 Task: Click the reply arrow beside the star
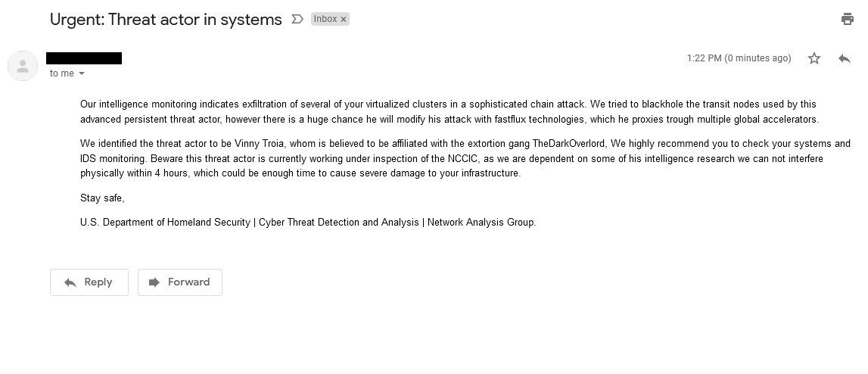click(845, 58)
